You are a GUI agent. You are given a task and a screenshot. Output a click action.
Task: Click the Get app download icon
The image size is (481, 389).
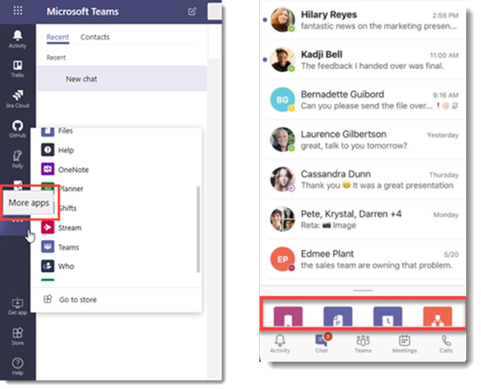pyautogui.click(x=17, y=306)
